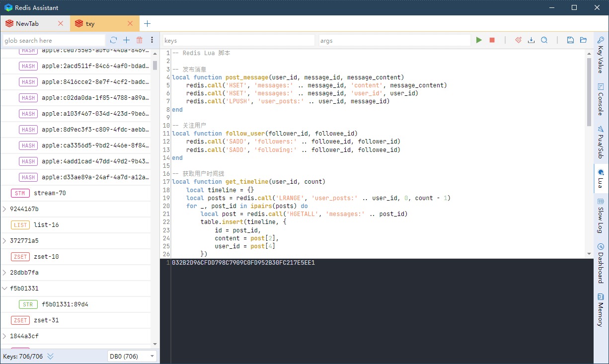Open the Pub/Sub sidebar panel
Image resolution: width=609 pixels, height=364 pixels.
pyautogui.click(x=601, y=142)
